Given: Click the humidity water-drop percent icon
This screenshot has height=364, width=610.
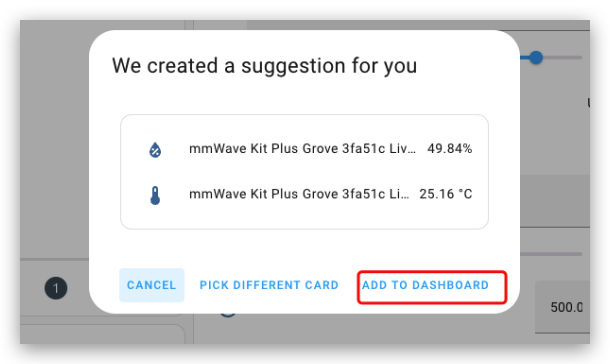Looking at the screenshot, I should [x=155, y=150].
